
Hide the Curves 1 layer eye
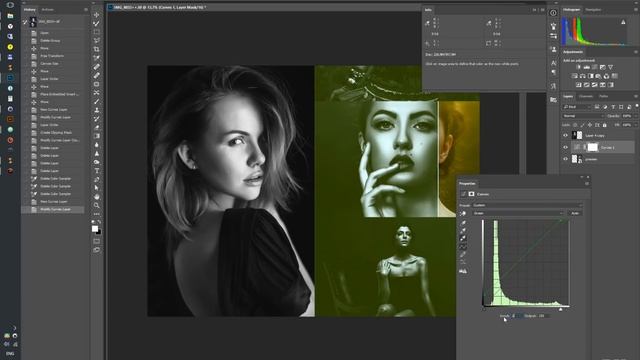point(566,147)
